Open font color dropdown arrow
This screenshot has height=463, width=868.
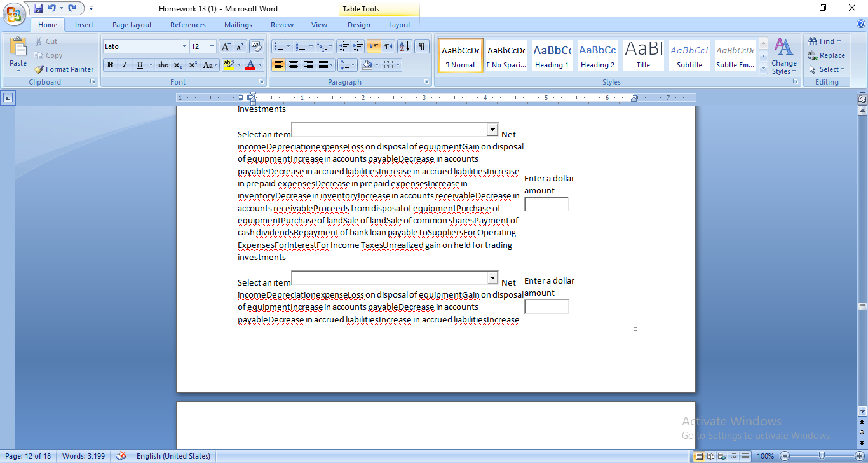tap(261, 65)
